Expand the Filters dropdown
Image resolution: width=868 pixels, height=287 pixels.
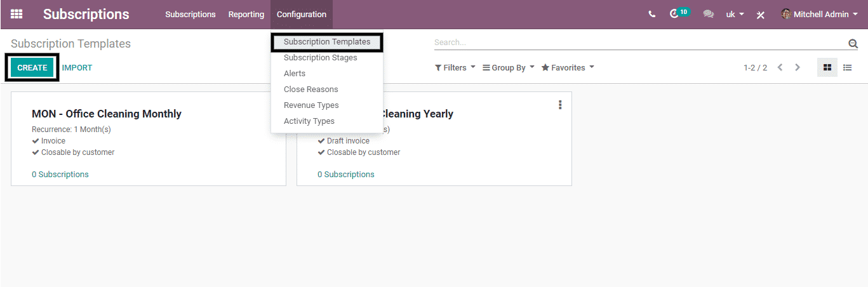pyautogui.click(x=455, y=67)
